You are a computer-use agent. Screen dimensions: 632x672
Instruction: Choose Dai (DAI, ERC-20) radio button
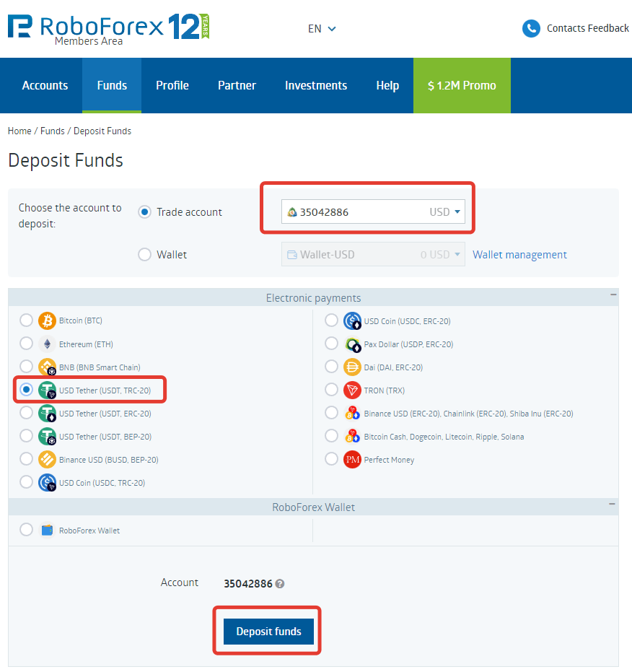pos(331,366)
